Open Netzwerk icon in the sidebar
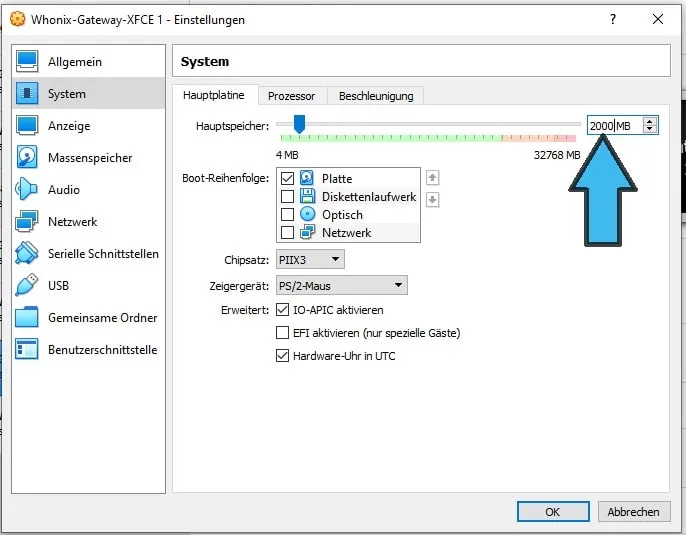Screen dimensions: 686x535 (27, 221)
